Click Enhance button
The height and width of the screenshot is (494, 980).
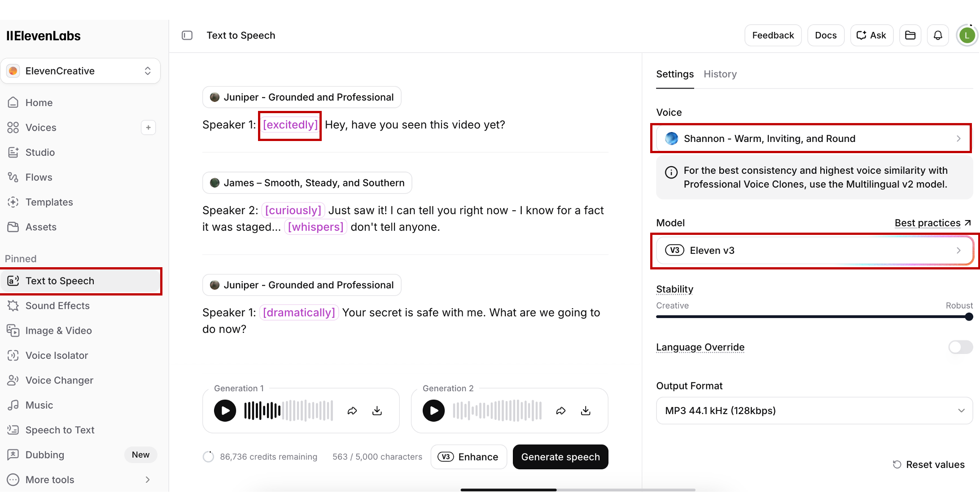pos(468,457)
